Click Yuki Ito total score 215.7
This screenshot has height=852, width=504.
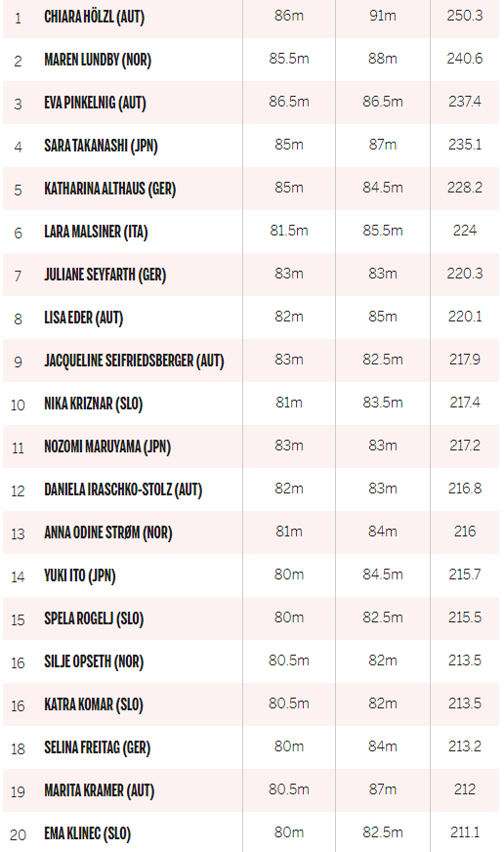(465, 575)
